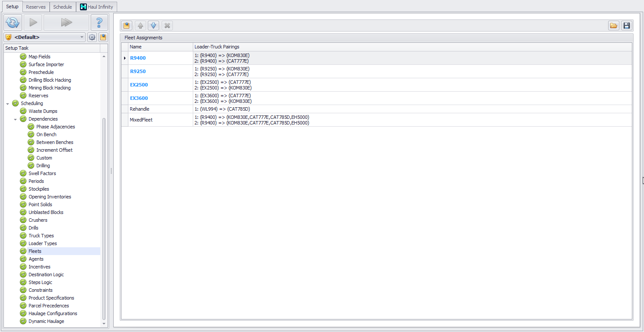The width and height of the screenshot is (644, 332).
Task: Click the Loader-Truck Pairings column header
Action: click(412, 47)
